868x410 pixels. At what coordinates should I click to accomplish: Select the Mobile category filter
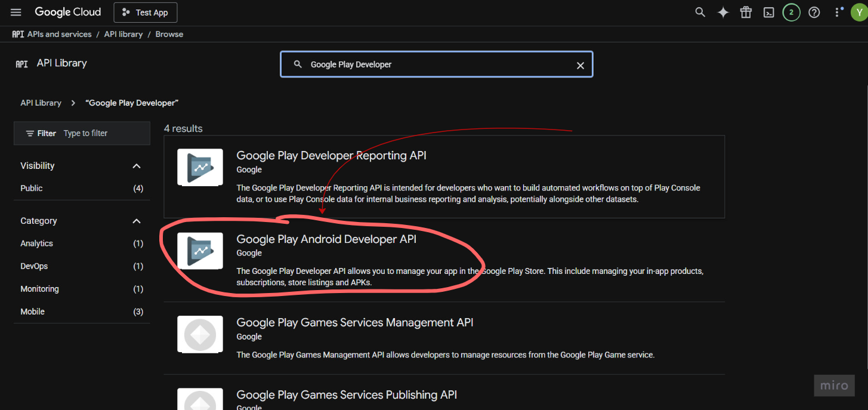coord(82,312)
